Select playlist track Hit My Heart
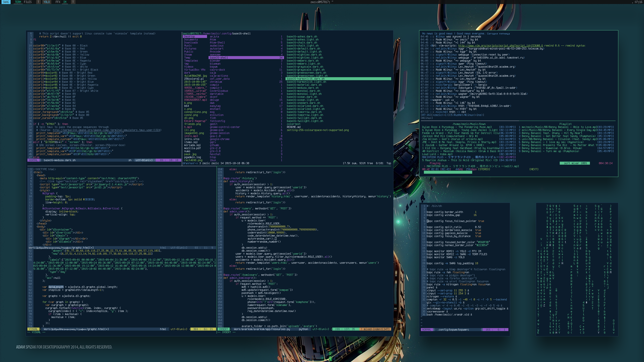The image size is (644, 362). click(566, 133)
